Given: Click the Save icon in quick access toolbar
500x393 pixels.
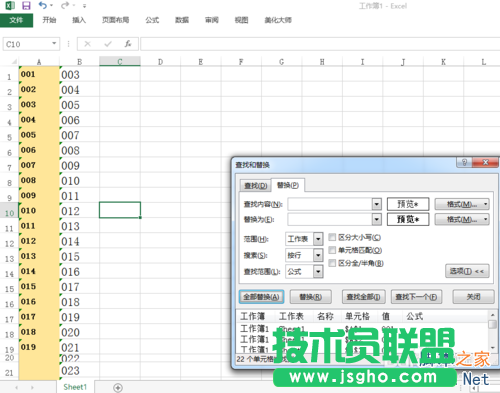Looking at the screenshot, I should pyautogui.click(x=26, y=5).
